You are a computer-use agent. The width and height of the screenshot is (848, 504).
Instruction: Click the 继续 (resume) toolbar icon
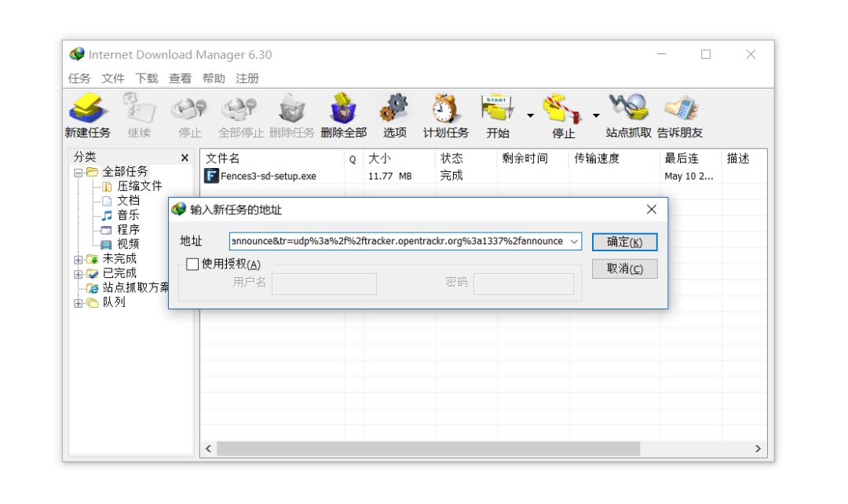point(139,108)
